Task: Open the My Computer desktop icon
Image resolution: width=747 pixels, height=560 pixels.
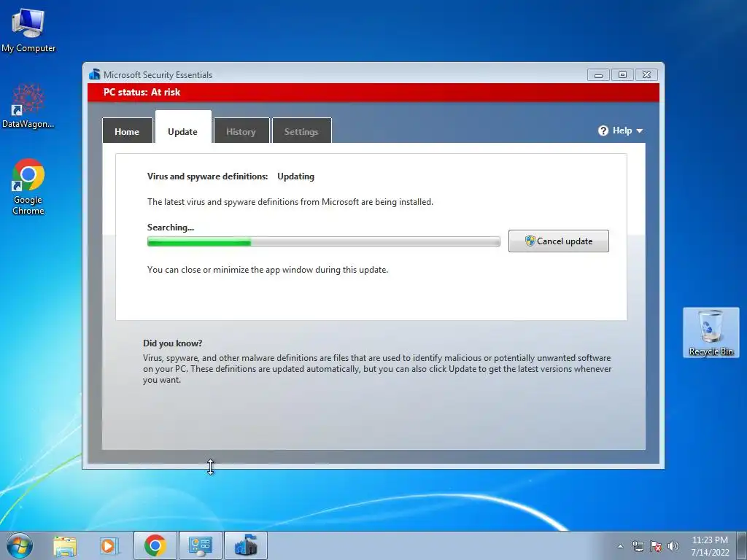Action: click(x=28, y=29)
